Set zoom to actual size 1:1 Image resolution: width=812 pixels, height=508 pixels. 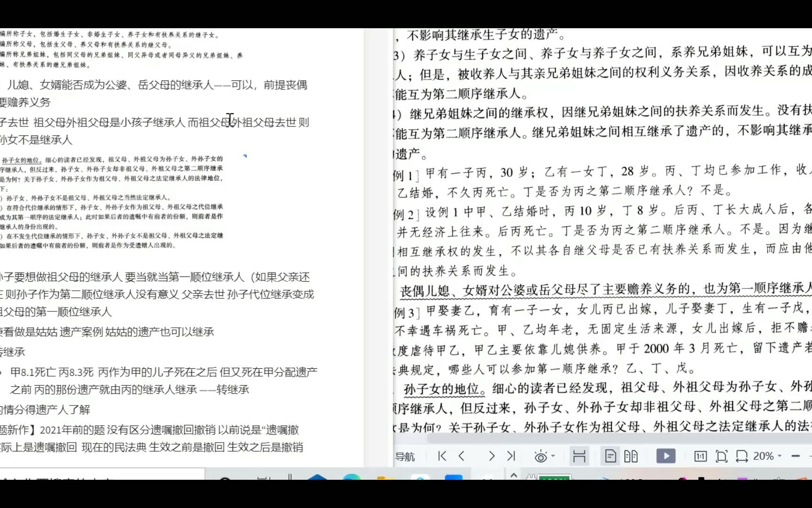700,456
